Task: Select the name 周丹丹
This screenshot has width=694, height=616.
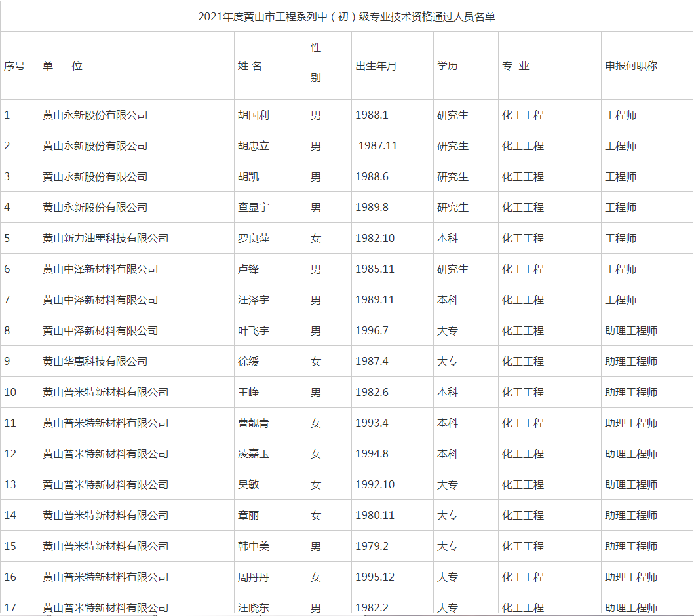Action: point(254,577)
